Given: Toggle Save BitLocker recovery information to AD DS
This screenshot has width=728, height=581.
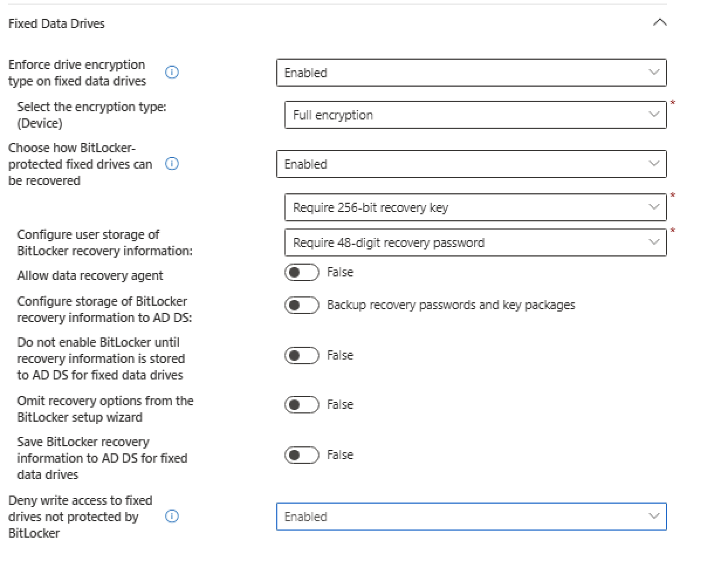Looking at the screenshot, I should coord(301,454).
